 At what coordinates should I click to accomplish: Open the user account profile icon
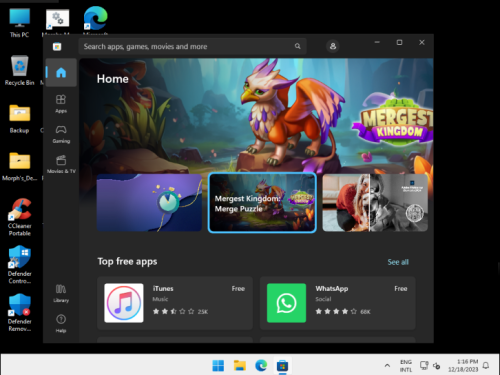[333, 46]
